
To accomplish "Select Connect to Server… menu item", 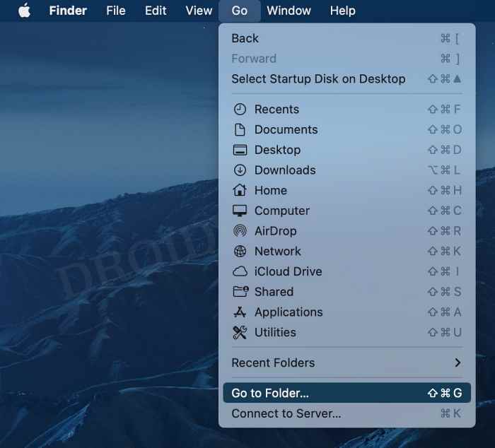I will (346, 413).
